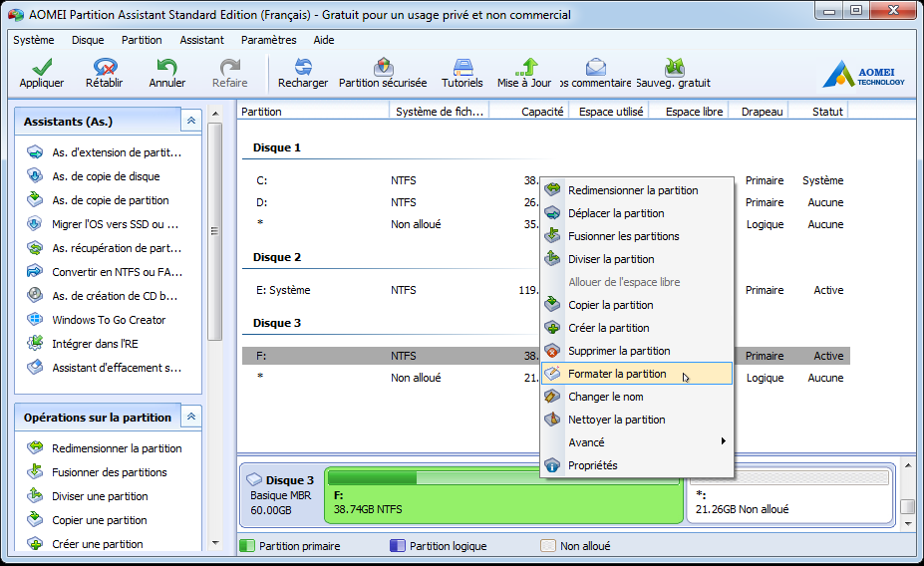Image resolution: width=924 pixels, height=566 pixels.
Task: Choose Redimensionner la partition in context menu
Action: click(637, 190)
